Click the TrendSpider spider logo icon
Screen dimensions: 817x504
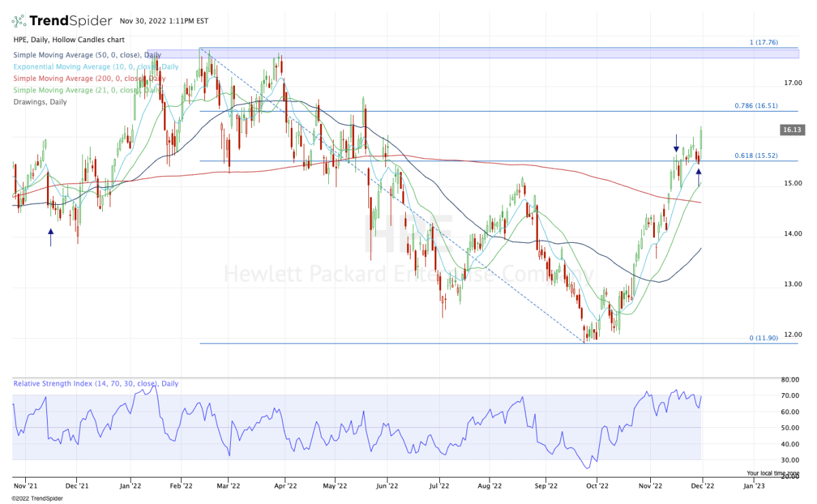(21, 20)
